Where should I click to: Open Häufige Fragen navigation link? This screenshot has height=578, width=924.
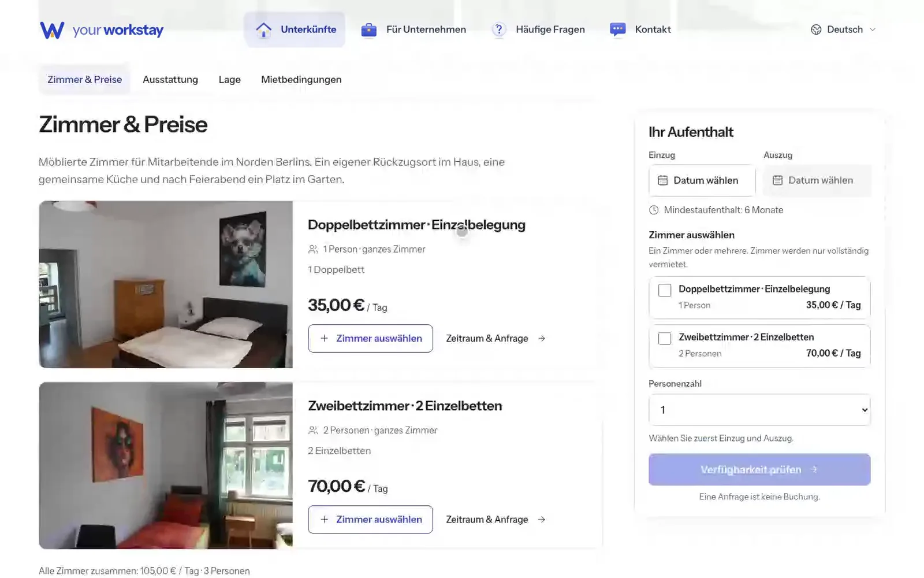538,29
